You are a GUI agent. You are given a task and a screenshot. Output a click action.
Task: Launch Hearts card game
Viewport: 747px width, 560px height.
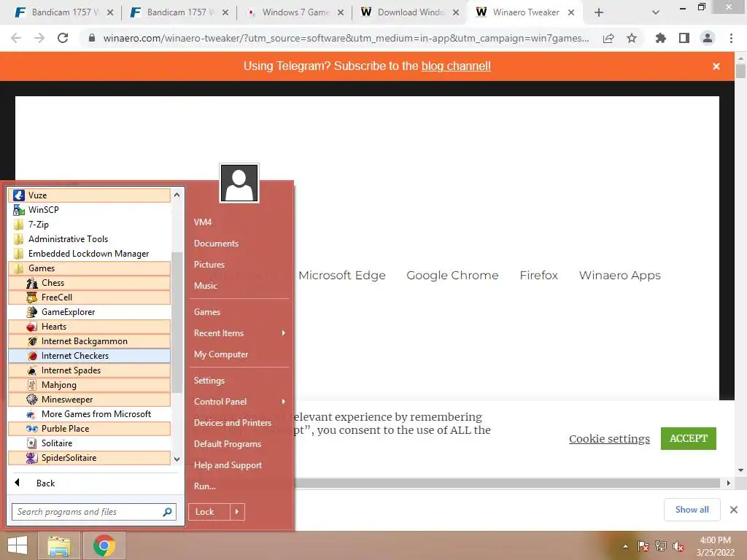tap(89, 327)
